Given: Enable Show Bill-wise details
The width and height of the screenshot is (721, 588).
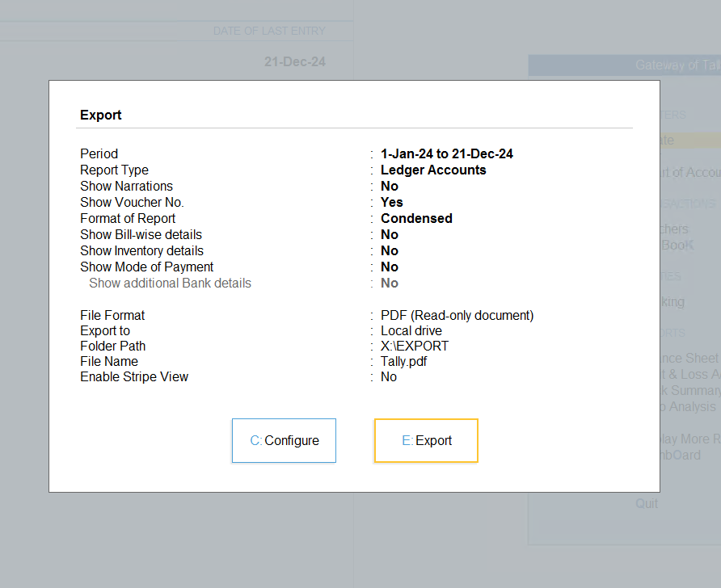Looking at the screenshot, I should tap(390, 234).
